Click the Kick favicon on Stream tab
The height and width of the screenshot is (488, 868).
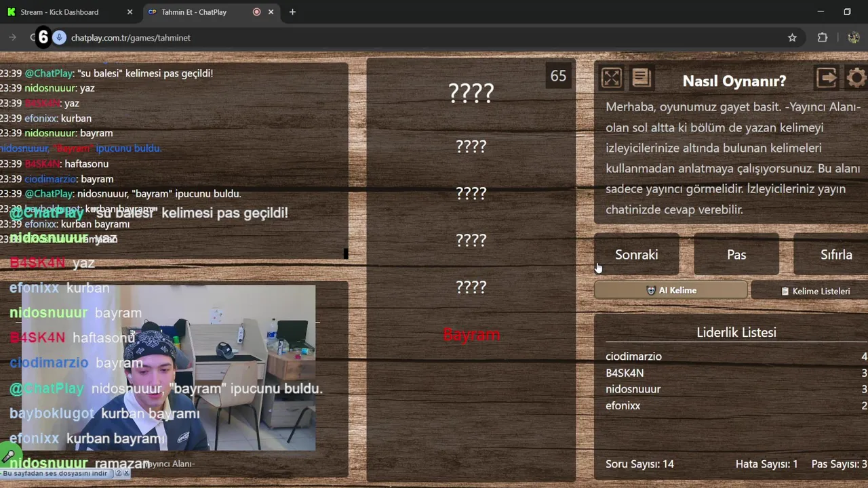click(11, 12)
